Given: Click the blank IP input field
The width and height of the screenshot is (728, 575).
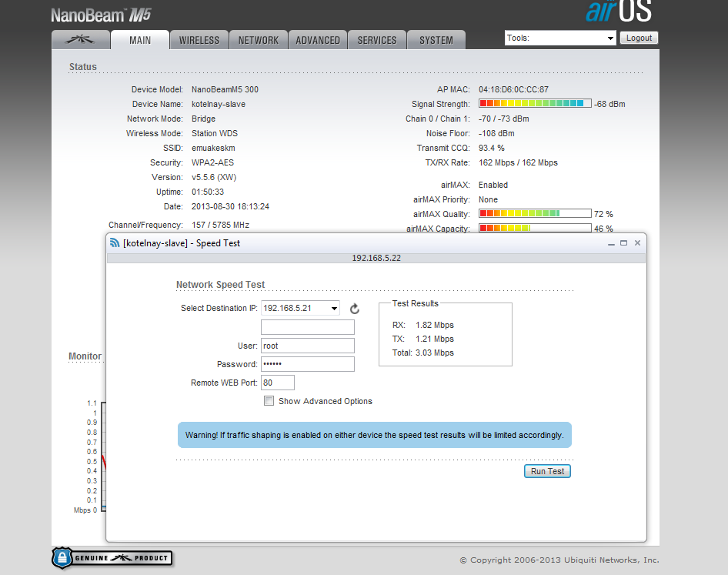Looking at the screenshot, I should coord(308,327).
